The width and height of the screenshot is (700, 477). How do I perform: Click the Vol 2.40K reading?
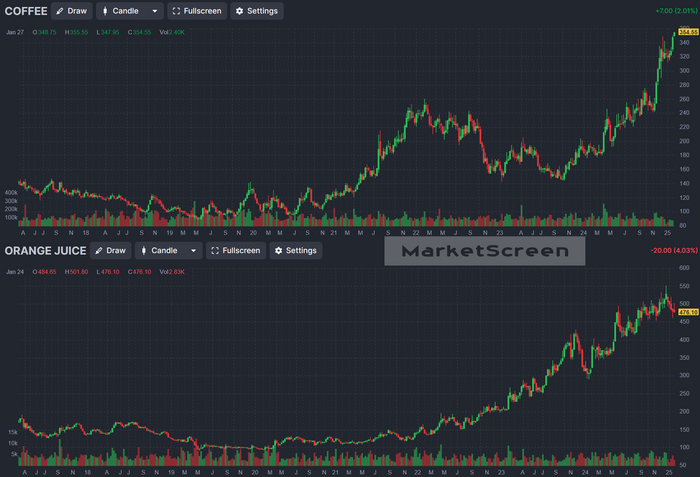pyautogui.click(x=172, y=32)
